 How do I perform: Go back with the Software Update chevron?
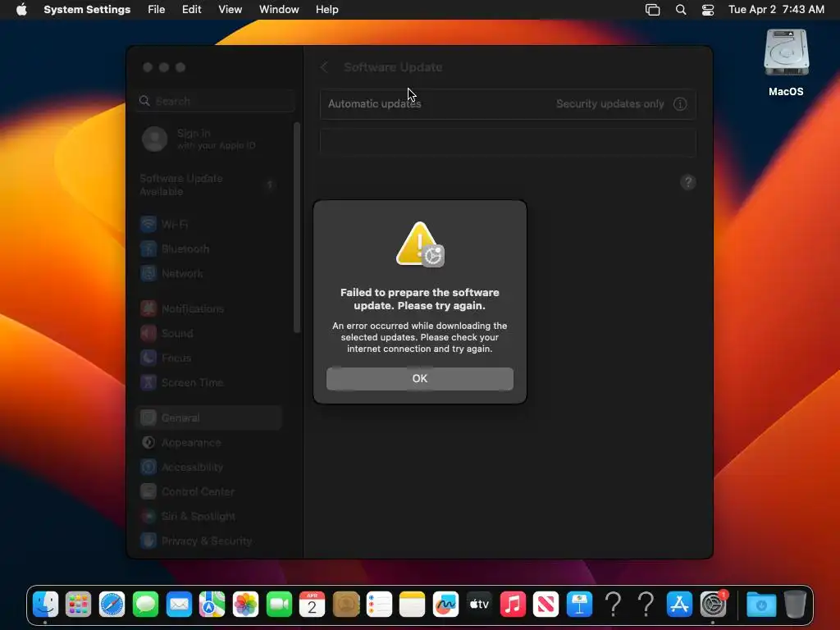(324, 67)
